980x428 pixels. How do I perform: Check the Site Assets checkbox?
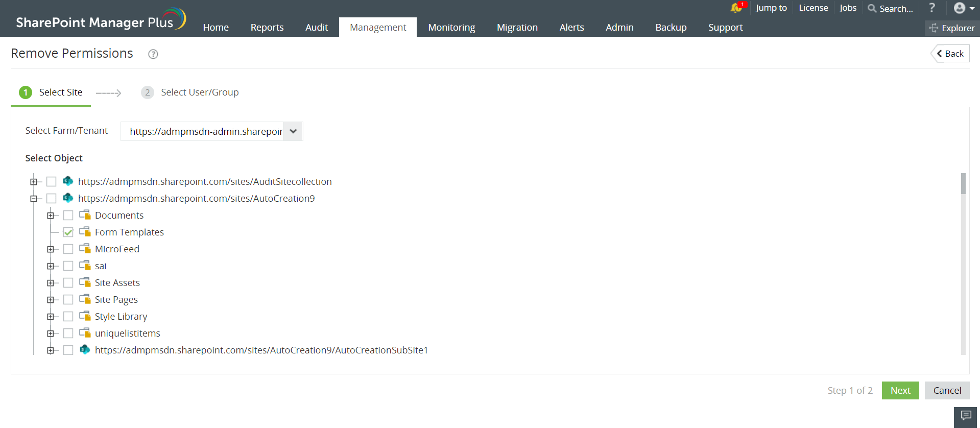68,282
